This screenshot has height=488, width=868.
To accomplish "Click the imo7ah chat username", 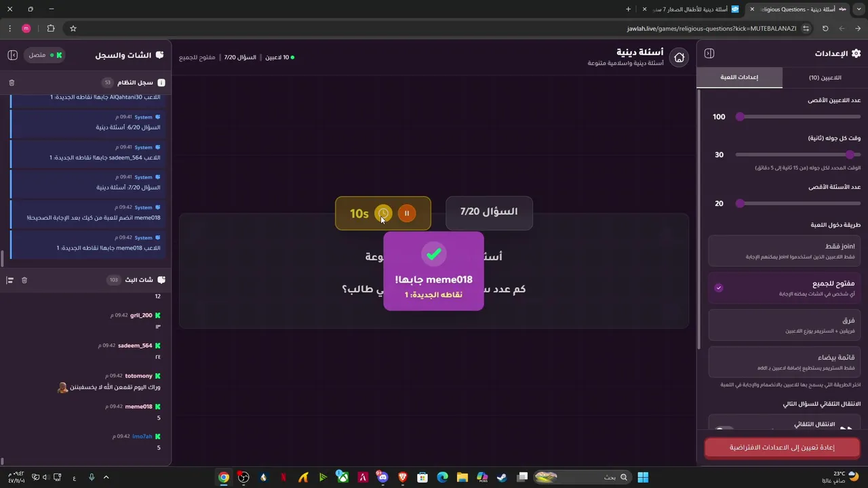I will pos(142,436).
